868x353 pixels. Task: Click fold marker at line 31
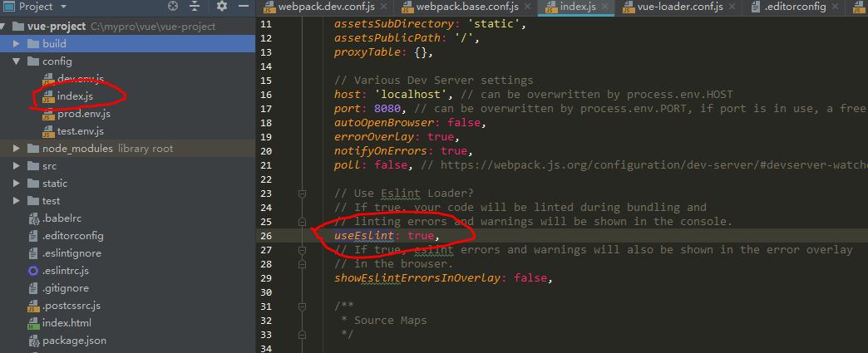(x=303, y=306)
